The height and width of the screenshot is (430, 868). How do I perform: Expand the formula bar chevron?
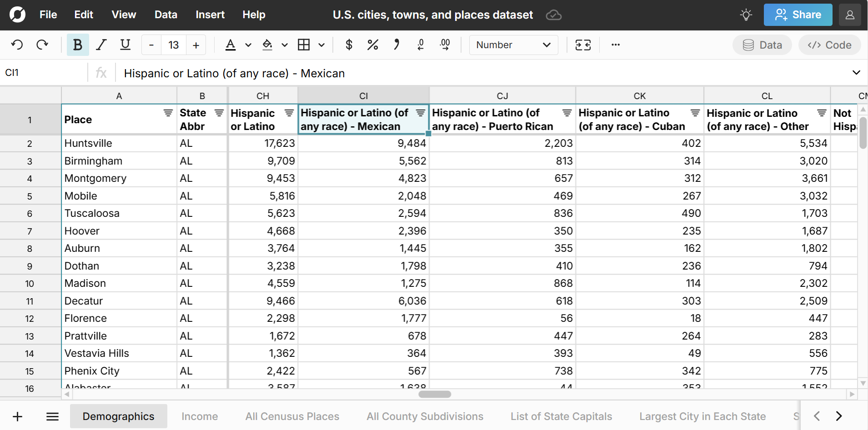click(857, 72)
